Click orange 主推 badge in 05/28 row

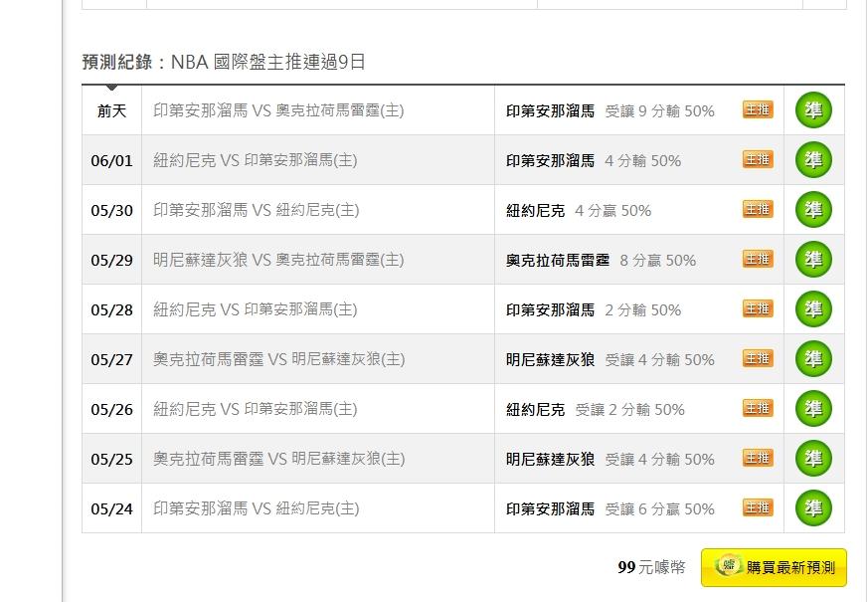pos(758,308)
